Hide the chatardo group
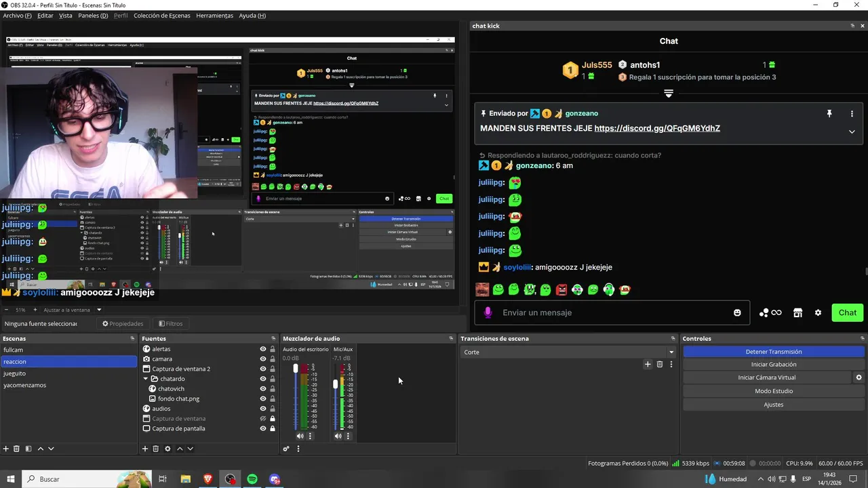868x488 pixels. pyautogui.click(x=263, y=379)
